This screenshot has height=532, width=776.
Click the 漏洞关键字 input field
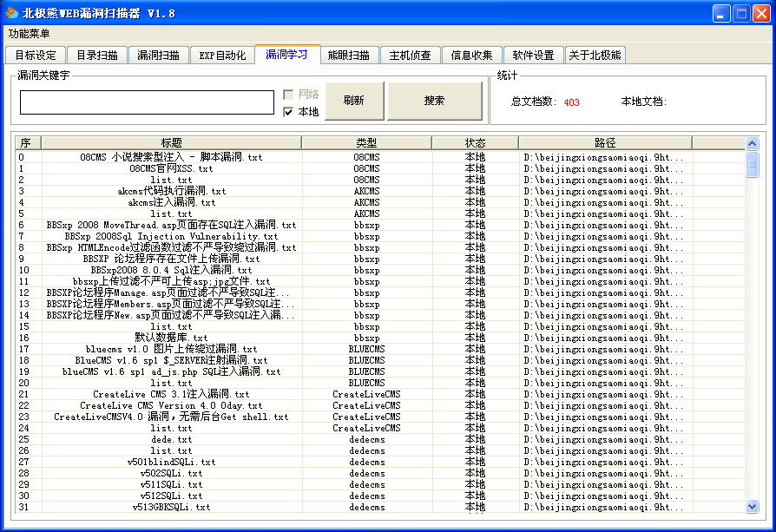pyautogui.click(x=146, y=102)
